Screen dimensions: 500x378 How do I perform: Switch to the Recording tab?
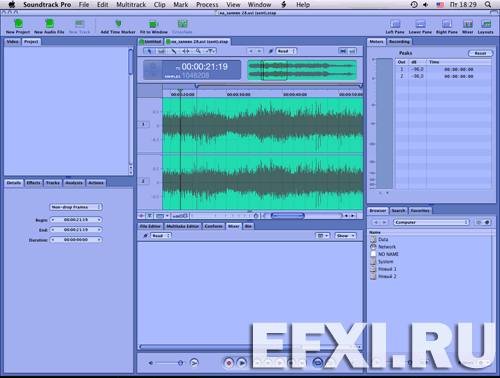tap(399, 42)
